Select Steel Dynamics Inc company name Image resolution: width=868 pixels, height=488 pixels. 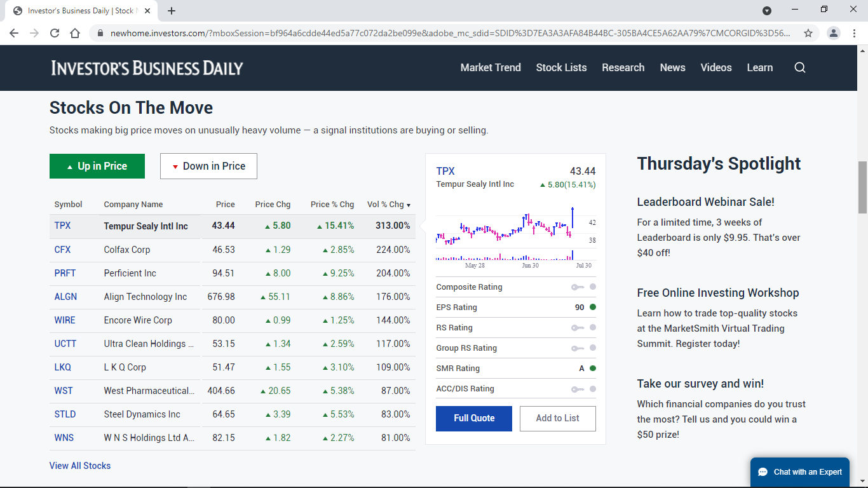click(x=142, y=414)
